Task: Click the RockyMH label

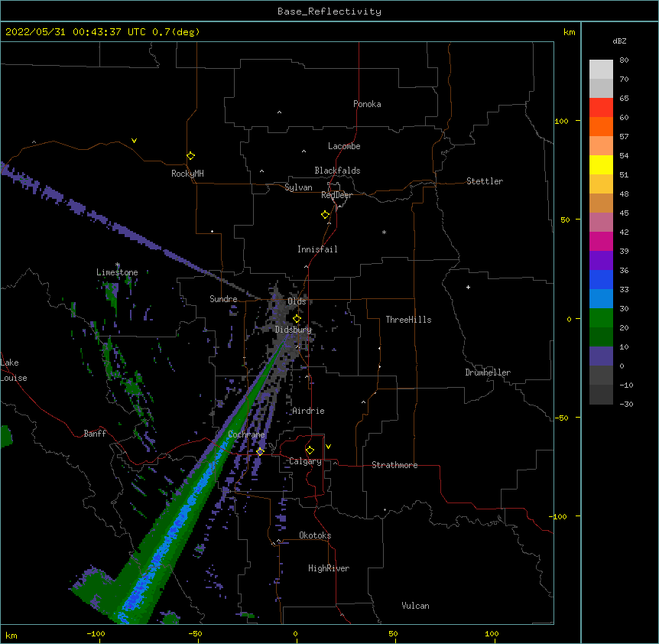Action: click(x=187, y=174)
